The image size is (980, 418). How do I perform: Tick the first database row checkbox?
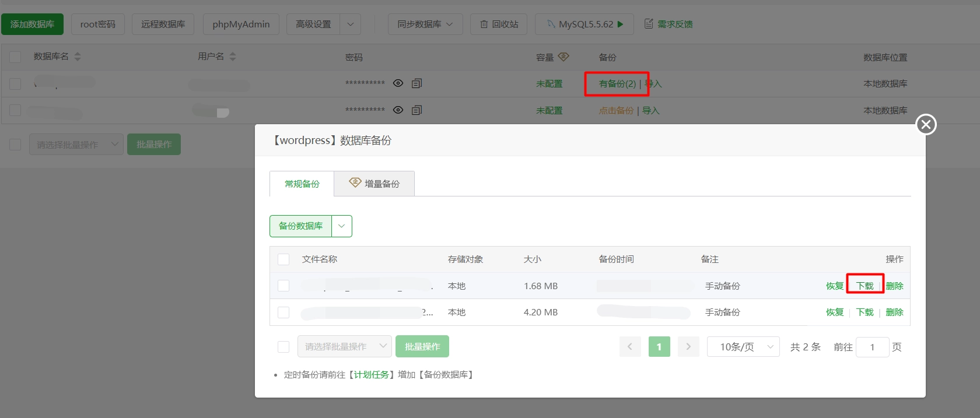point(15,83)
